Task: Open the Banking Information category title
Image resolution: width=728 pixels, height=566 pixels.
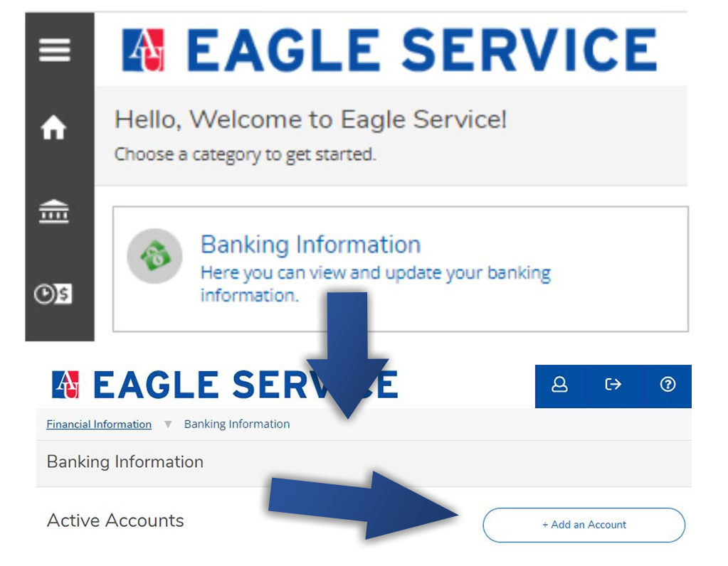Action: tap(310, 245)
